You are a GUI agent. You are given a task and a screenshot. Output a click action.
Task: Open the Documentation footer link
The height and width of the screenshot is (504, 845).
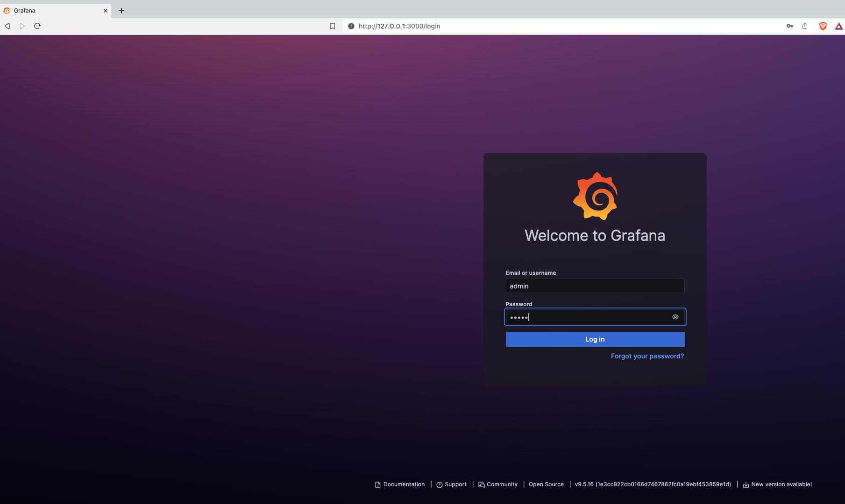coord(400,484)
